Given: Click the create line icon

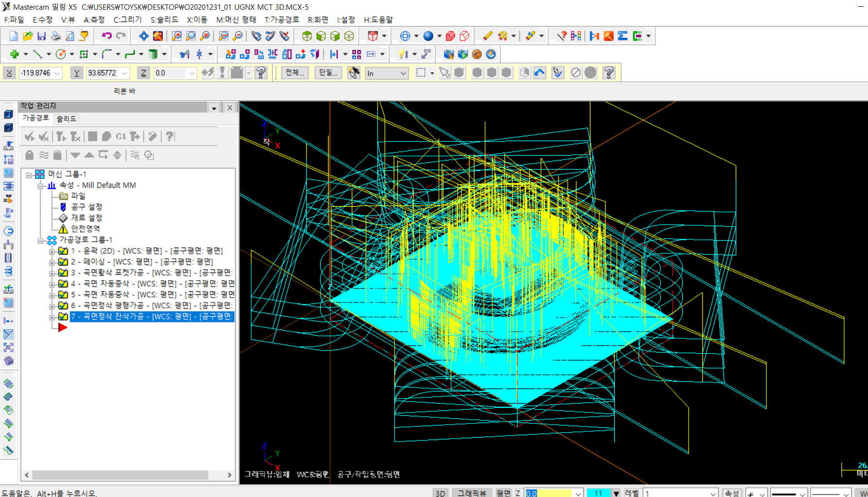Looking at the screenshot, I should 37,54.
